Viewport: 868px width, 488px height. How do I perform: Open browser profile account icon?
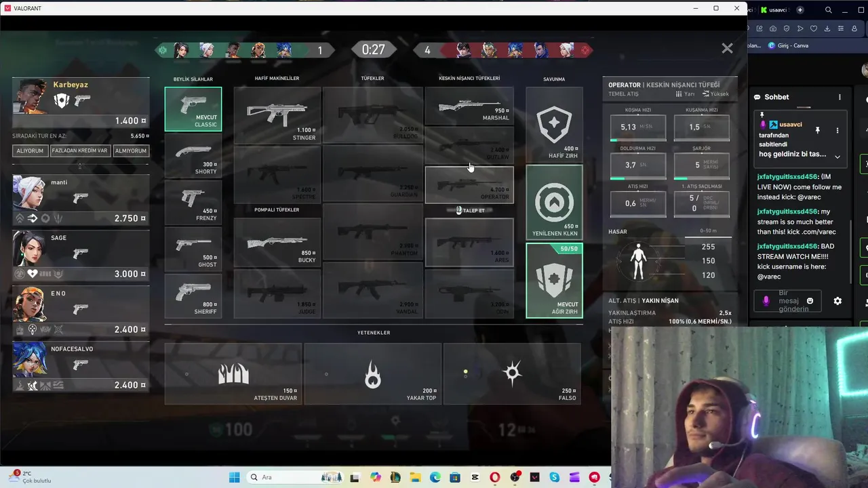click(x=854, y=28)
